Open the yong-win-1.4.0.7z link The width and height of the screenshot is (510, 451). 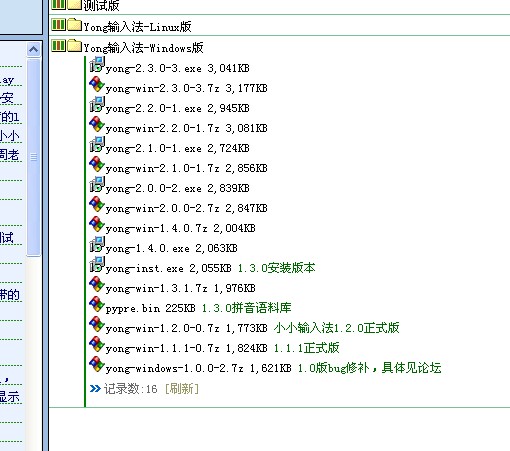point(157,228)
